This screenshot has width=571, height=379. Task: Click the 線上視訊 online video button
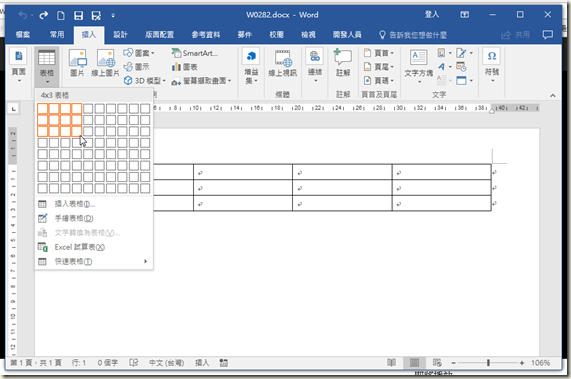coord(283,63)
